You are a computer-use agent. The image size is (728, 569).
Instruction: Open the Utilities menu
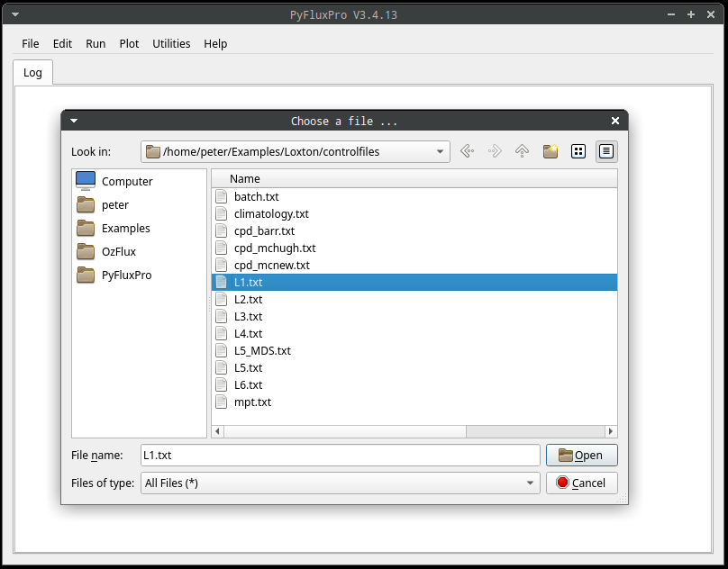pos(171,43)
